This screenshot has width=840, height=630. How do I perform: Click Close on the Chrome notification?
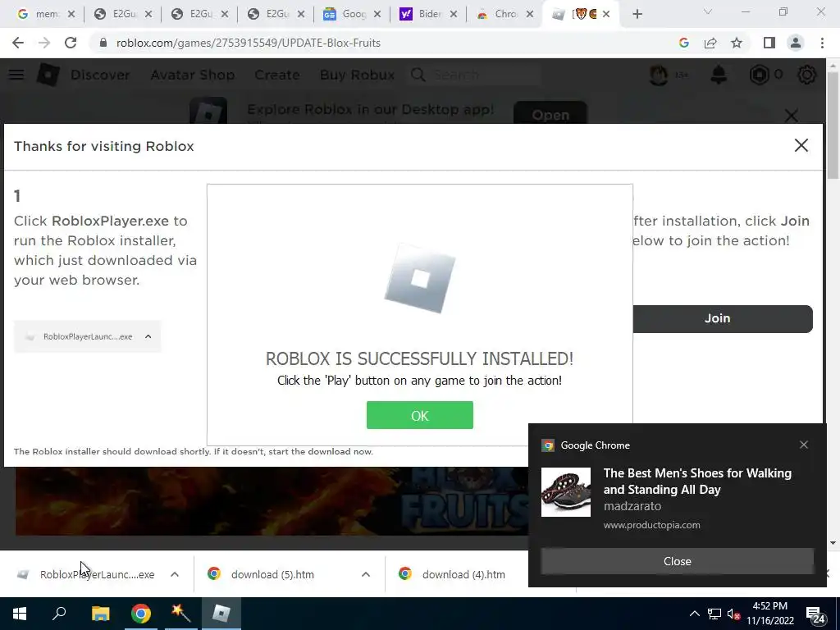click(x=677, y=561)
